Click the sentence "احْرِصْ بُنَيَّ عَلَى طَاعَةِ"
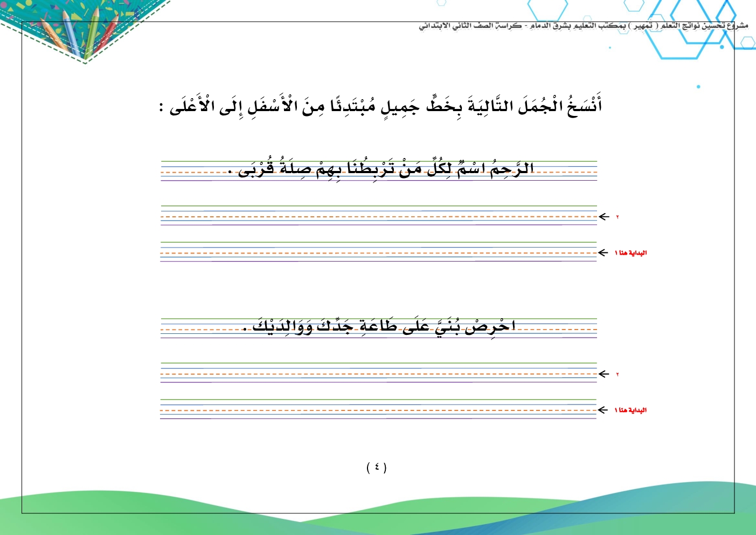This screenshot has height=535, width=756. [x=379, y=326]
